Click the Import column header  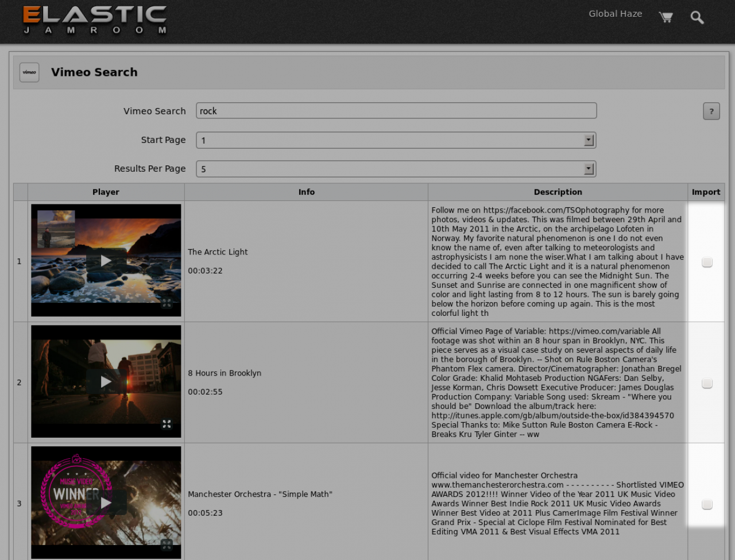pos(706,192)
